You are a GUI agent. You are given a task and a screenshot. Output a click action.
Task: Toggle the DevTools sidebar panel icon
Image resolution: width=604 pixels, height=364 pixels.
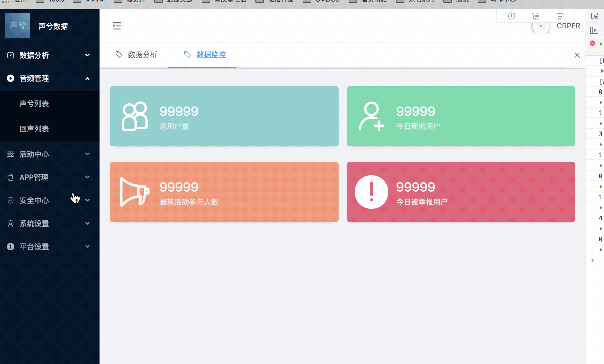pyautogui.click(x=594, y=30)
